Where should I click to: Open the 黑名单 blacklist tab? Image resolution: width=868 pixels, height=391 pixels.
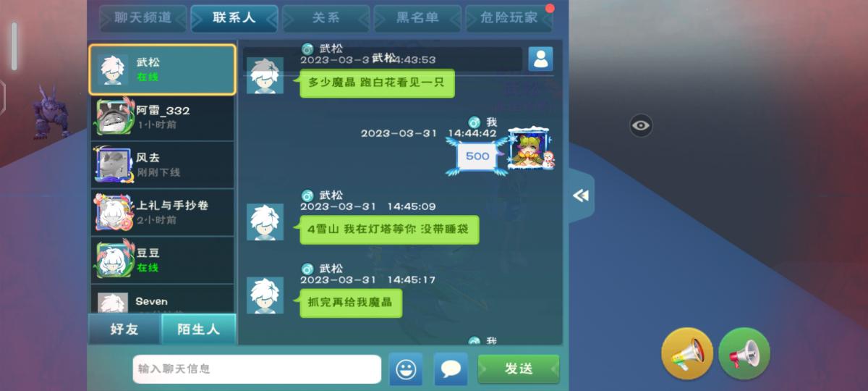coord(417,18)
